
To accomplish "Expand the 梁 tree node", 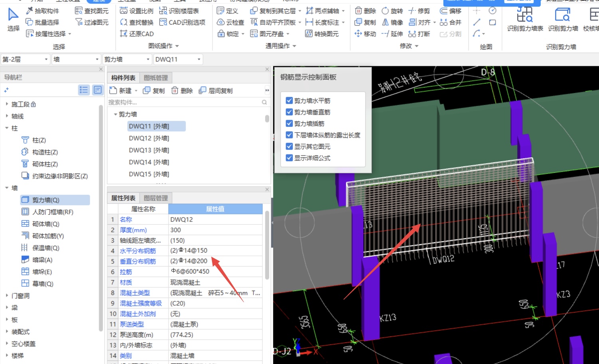I will pyautogui.click(x=7, y=308).
